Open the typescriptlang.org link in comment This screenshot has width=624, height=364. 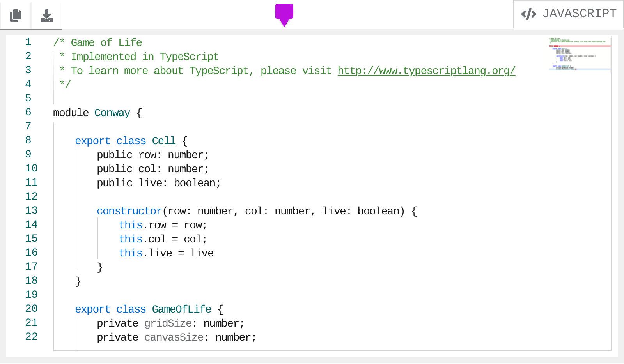(426, 71)
